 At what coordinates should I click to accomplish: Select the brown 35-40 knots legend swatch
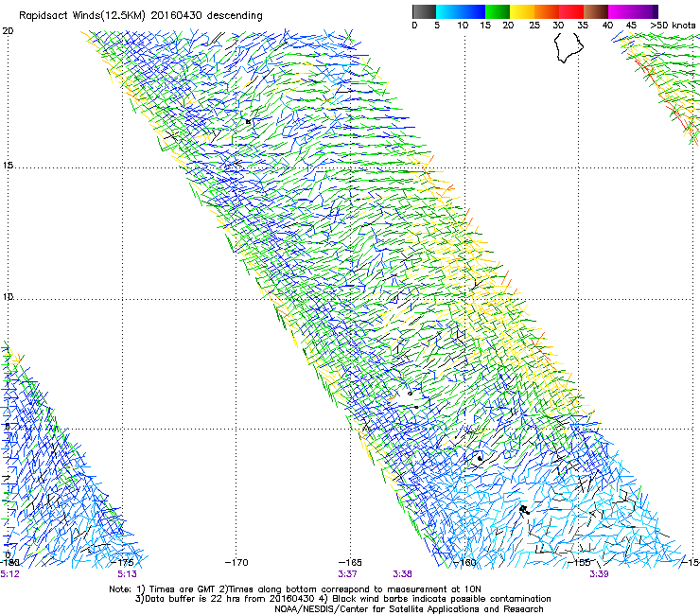pos(596,11)
